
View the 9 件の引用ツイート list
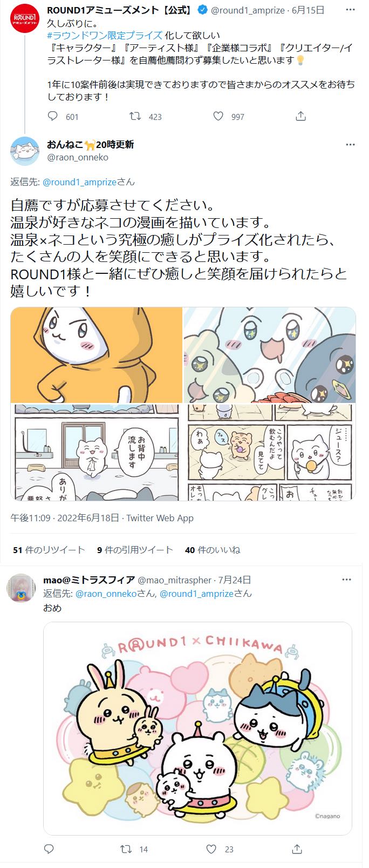[x=135, y=550]
